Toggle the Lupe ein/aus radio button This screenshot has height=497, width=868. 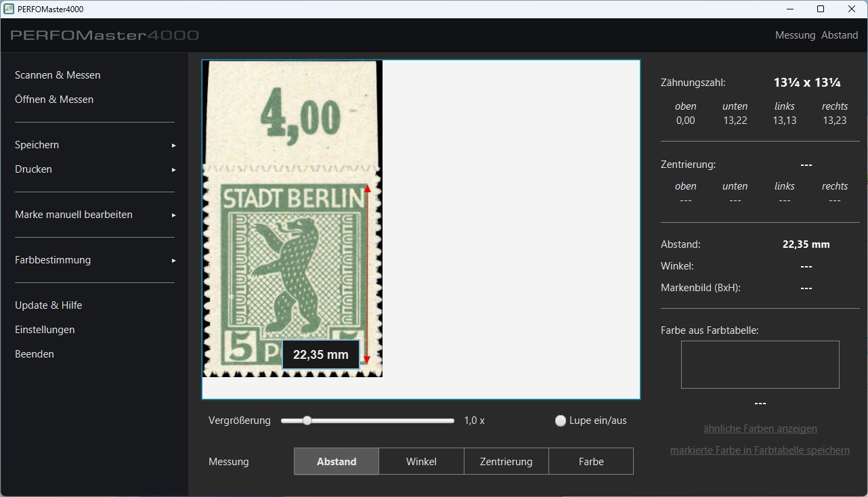point(561,420)
